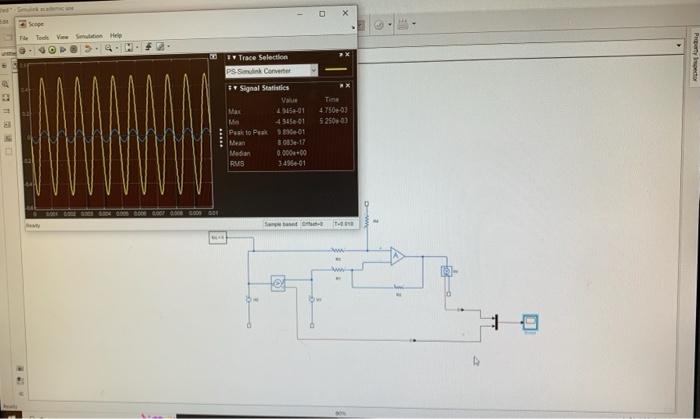700x419 pixels.
Task: Click the annotation palette icon
Action: pos(7,124)
